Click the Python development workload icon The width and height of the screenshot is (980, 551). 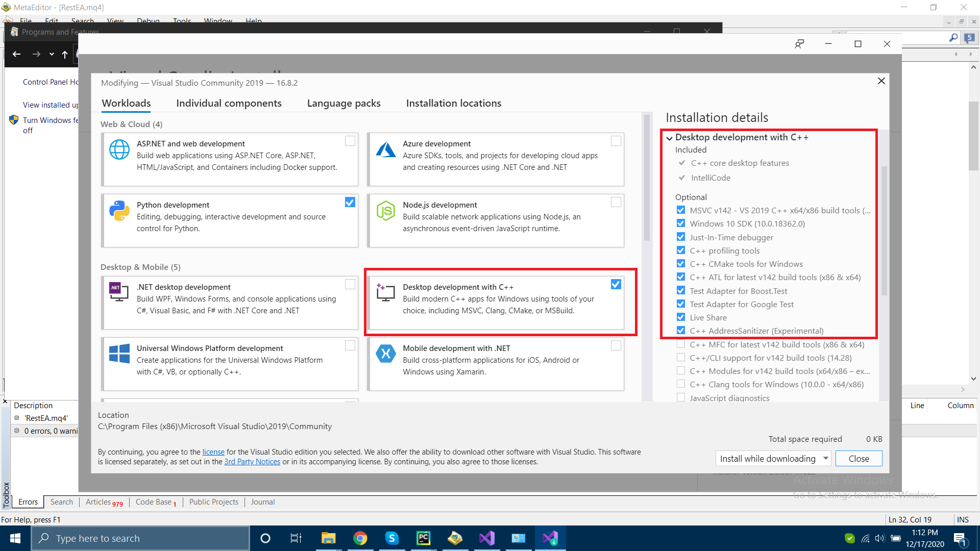click(x=119, y=211)
